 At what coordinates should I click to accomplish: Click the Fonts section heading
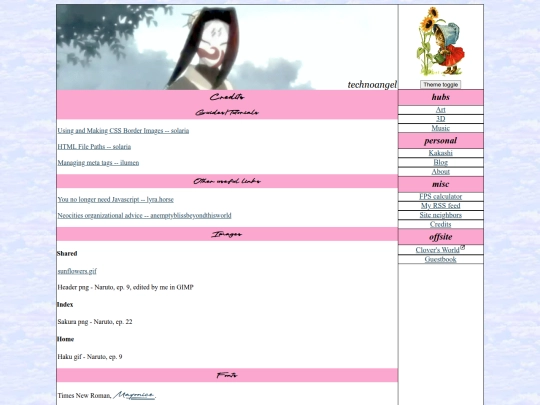coord(227,375)
